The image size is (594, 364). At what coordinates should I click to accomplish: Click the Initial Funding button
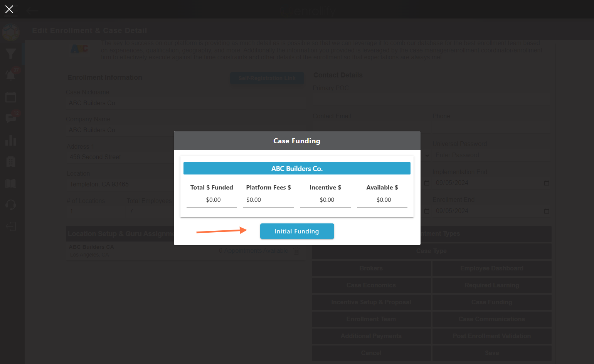click(x=297, y=231)
